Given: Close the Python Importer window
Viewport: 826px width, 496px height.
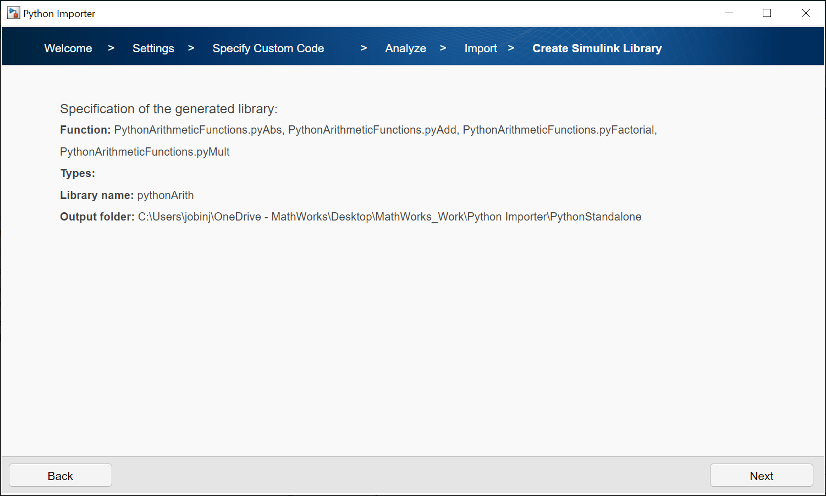Looking at the screenshot, I should (805, 13).
